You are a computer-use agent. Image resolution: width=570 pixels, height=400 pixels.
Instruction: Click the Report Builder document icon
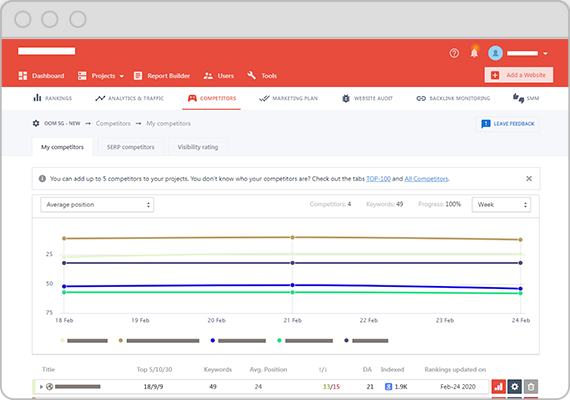tap(138, 76)
